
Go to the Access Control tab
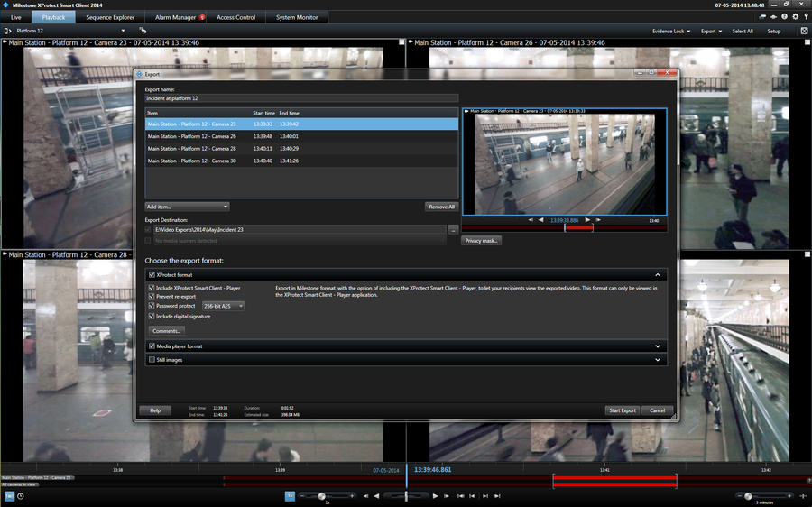[x=235, y=17]
